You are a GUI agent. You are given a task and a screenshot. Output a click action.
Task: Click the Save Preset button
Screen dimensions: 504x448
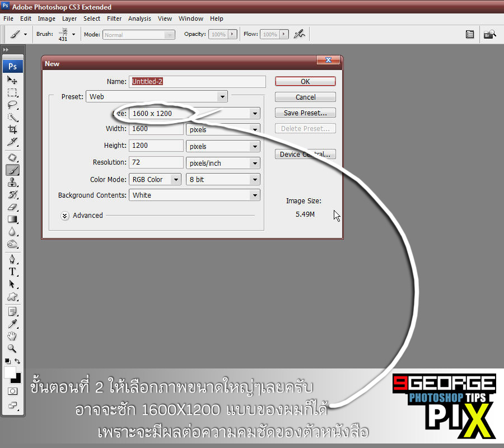pyautogui.click(x=305, y=113)
